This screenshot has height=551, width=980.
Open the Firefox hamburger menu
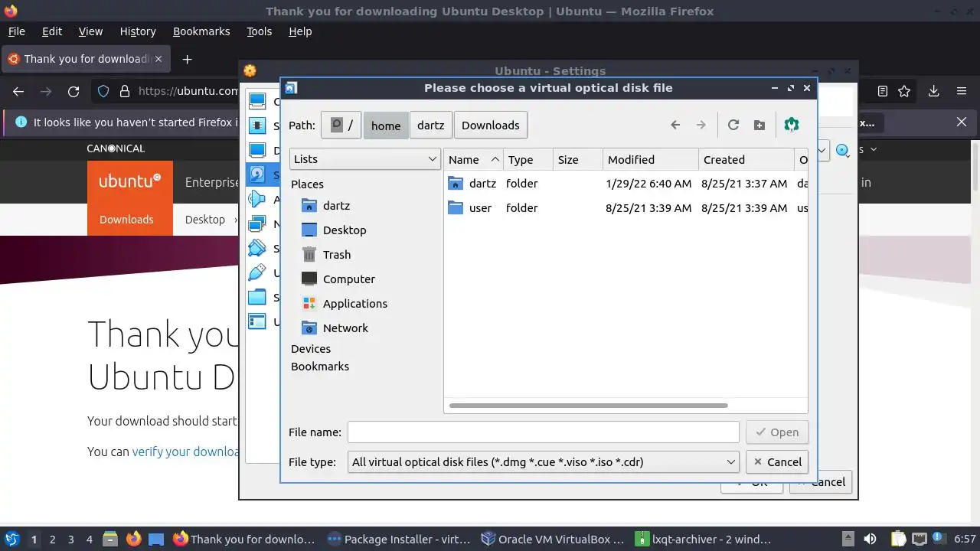(962, 91)
